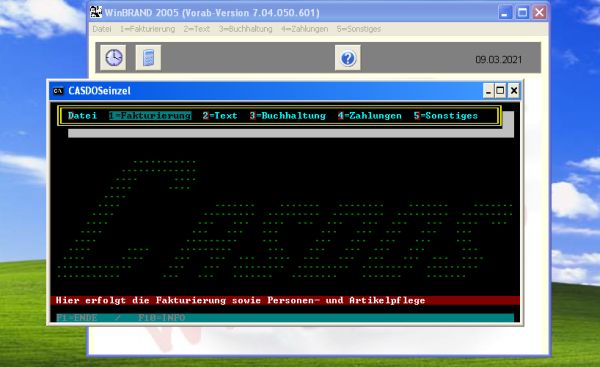Click 3=Buchhaltung in the WinBRAND menu bar
The image size is (600, 367).
coord(245,29)
